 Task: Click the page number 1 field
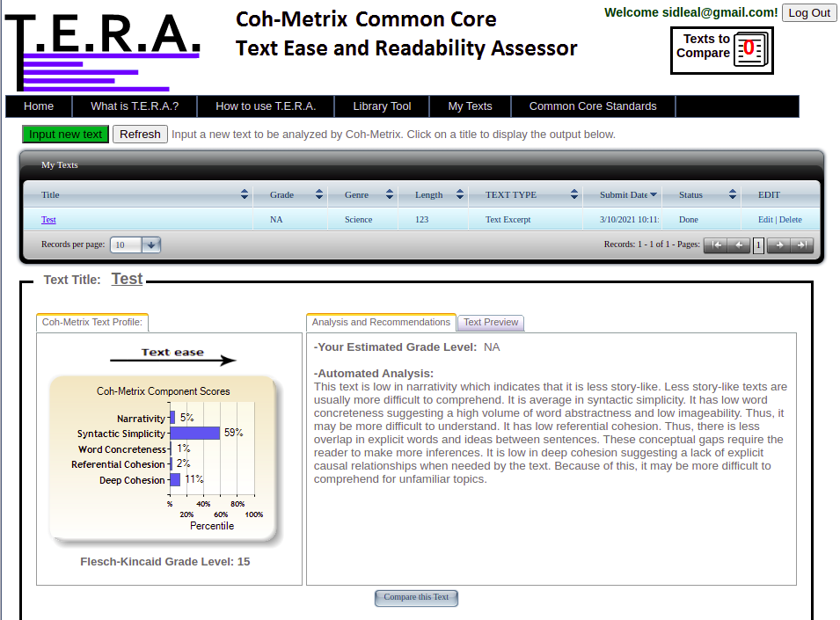point(758,245)
